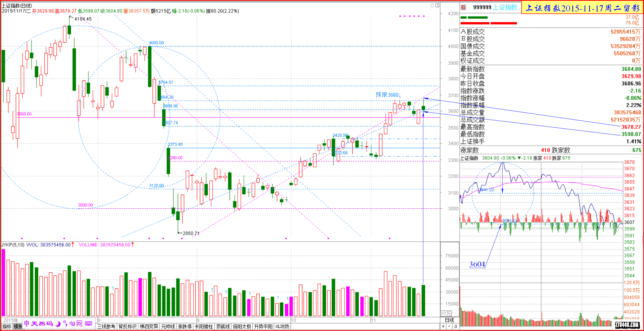Select the 倍阳太极 indicator tab

click(242, 326)
